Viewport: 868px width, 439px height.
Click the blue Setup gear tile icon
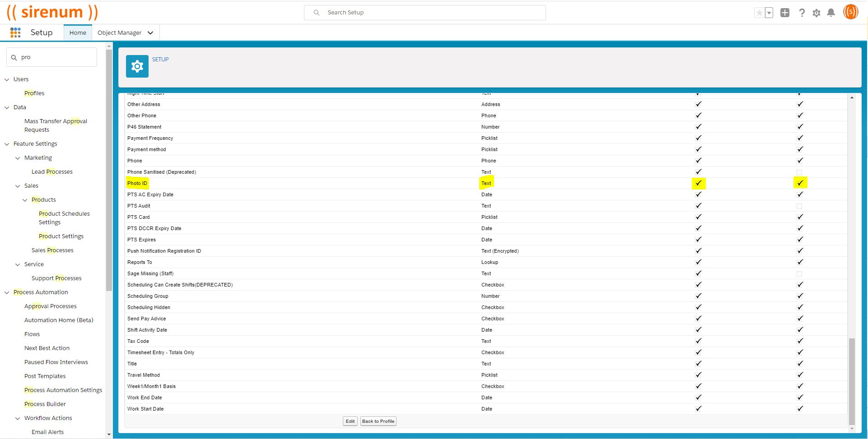(137, 67)
